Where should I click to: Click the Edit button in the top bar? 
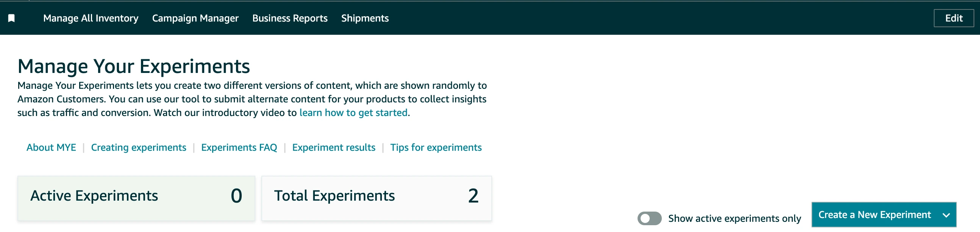[x=953, y=18]
